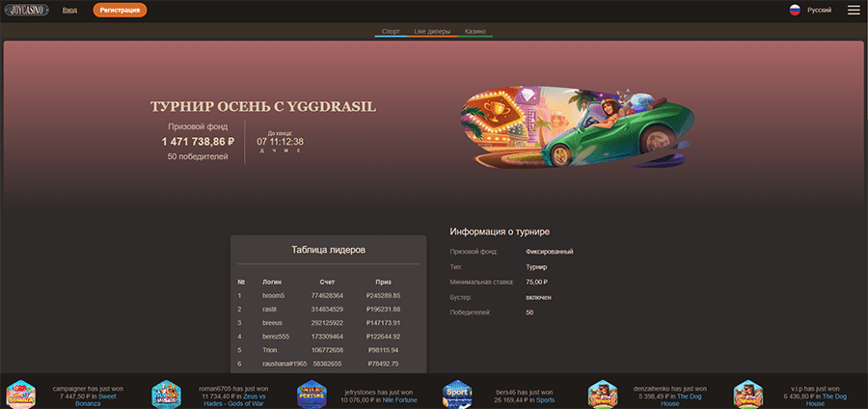This screenshot has width=868, height=409.
Task: Click the Russian flag icon
Action: click(795, 10)
